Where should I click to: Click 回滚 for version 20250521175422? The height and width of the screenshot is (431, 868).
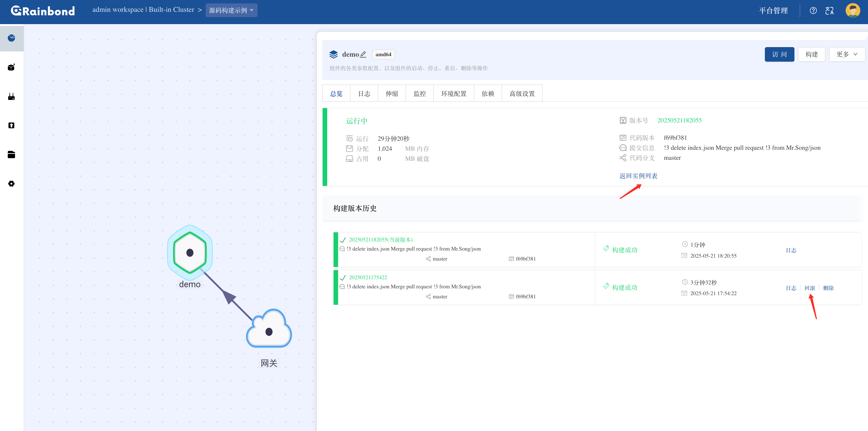click(x=809, y=288)
